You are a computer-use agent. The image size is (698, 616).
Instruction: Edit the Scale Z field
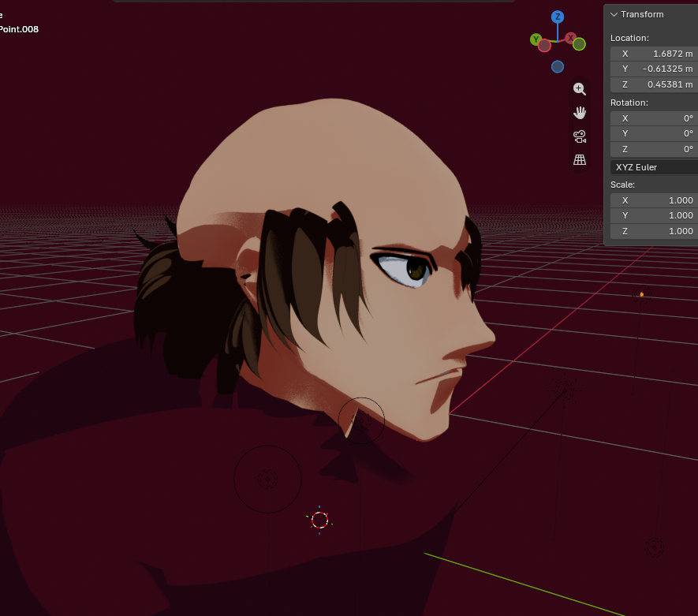654,231
